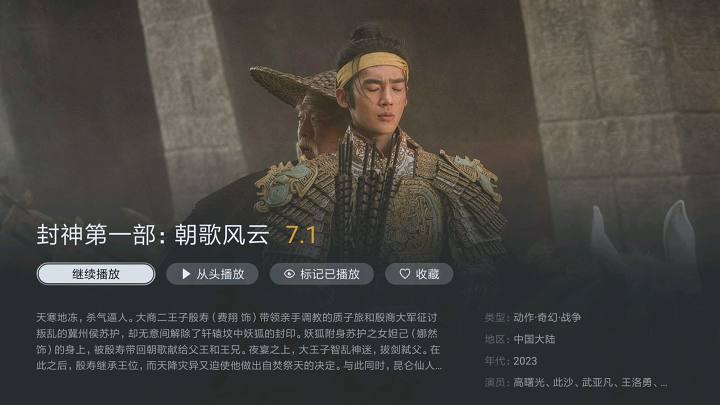Open the full plot description text

click(x=239, y=342)
